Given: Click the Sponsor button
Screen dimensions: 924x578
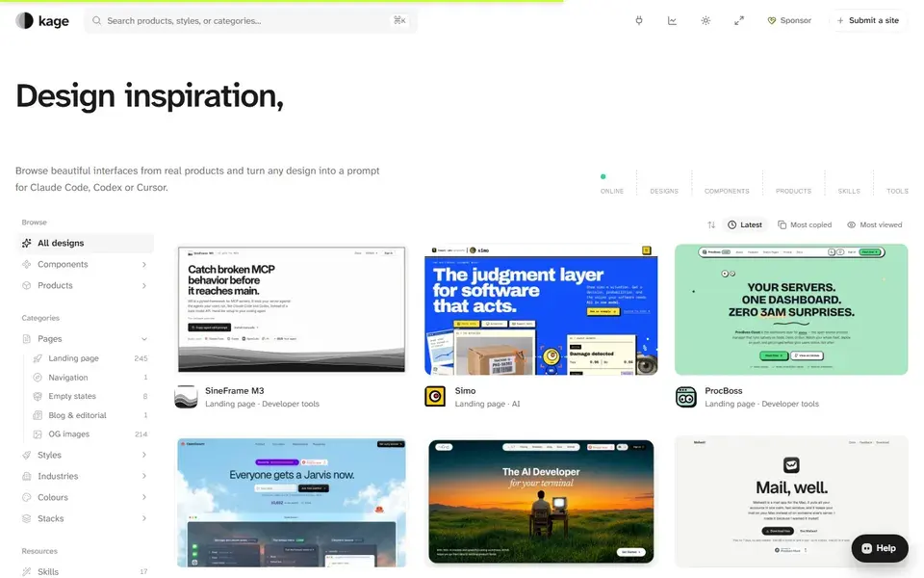Looking at the screenshot, I should coord(789,20).
